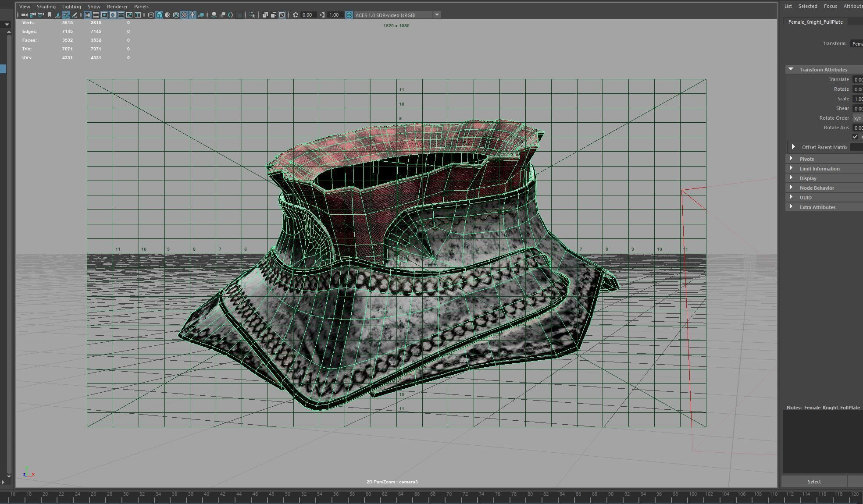Screen dimensions: 863x504
Task: Open the Shading menu
Action: coord(46,7)
